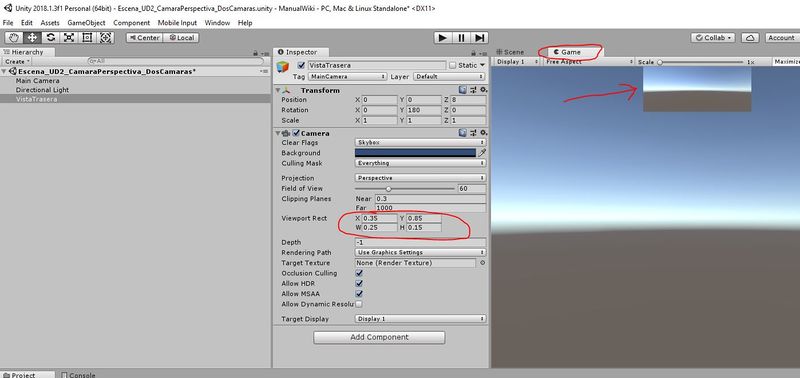
Task: Select the Rotate tool
Action: pos(51,37)
